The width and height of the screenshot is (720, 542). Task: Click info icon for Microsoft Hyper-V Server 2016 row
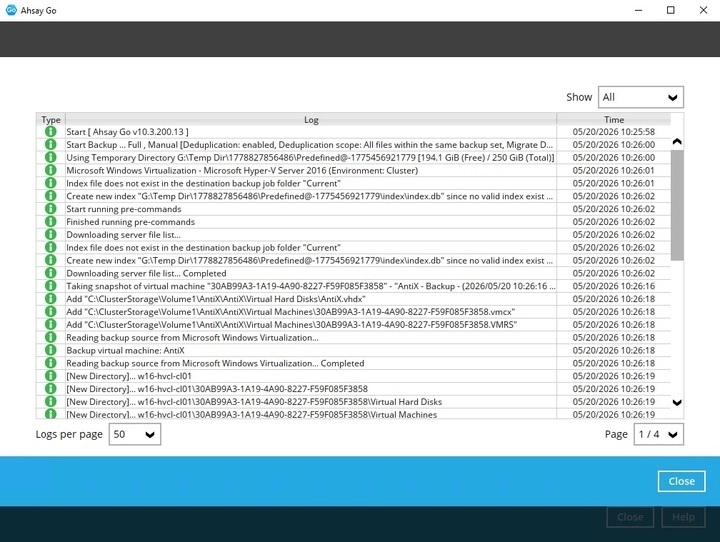(x=51, y=170)
